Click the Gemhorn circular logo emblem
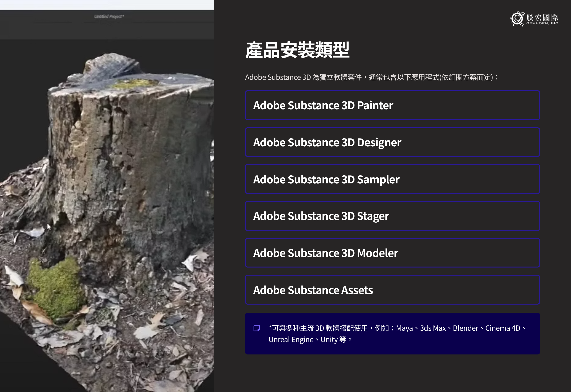The height and width of the screenshot is (392, 571). [x=517, y=19]
